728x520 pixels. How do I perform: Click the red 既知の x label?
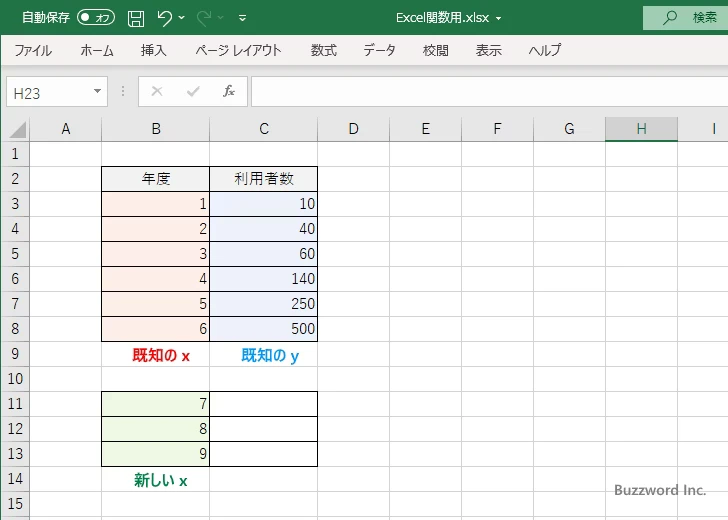pyautogui.click(x=161, y=356)
